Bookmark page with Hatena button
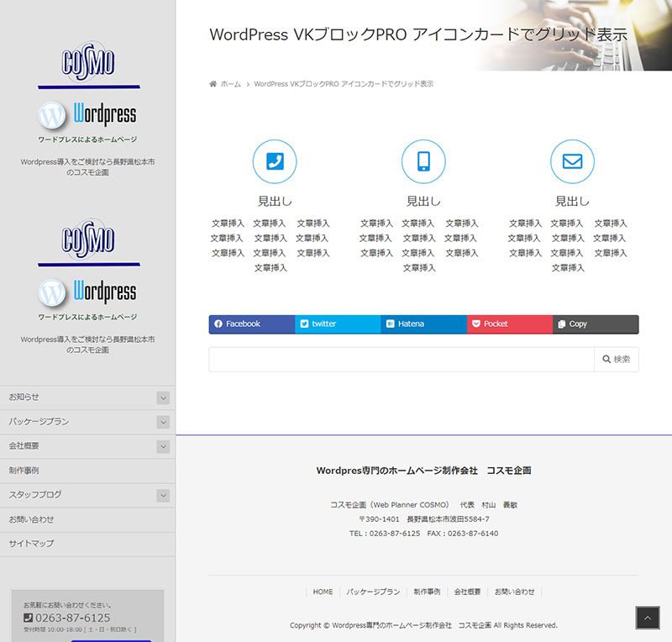Screen dimensions: 672x642 tap(423, 324)
